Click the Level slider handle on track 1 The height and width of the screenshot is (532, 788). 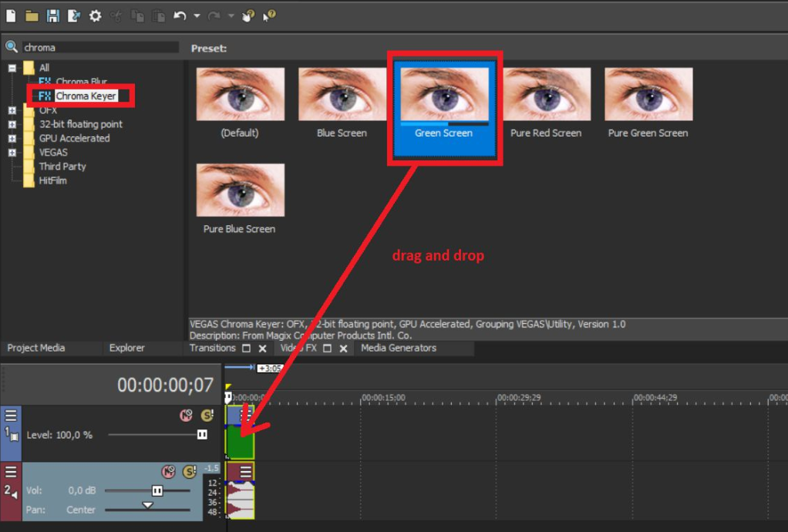coord(202,435)
